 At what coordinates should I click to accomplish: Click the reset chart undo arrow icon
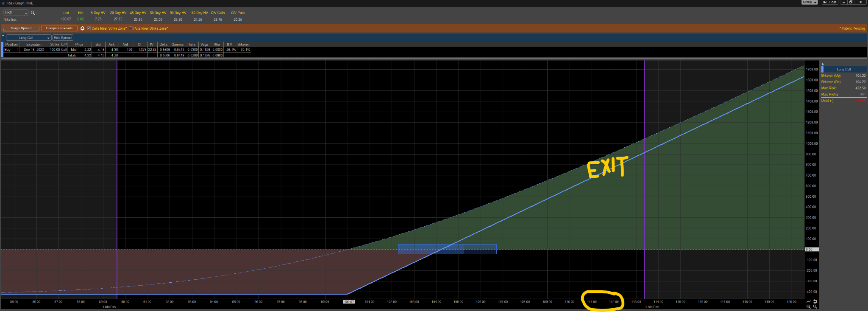click(815, 301)
